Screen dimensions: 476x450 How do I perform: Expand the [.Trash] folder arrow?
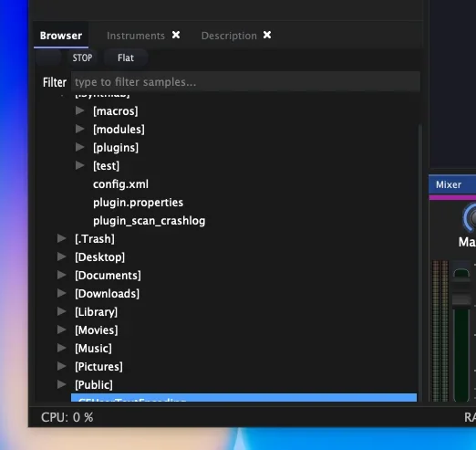coord(62,238)
